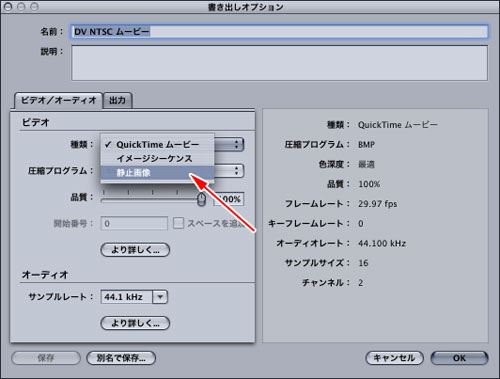This screenshot has width=500, height=379.
Task: Expand the サンプルレート combo box arrow
Action: 160,297
